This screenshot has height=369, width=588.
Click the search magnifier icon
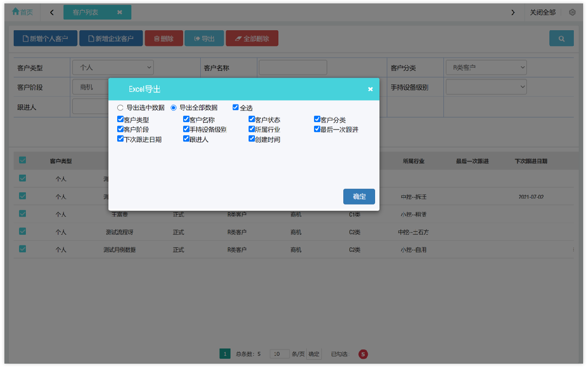click(x=561, y=38)
